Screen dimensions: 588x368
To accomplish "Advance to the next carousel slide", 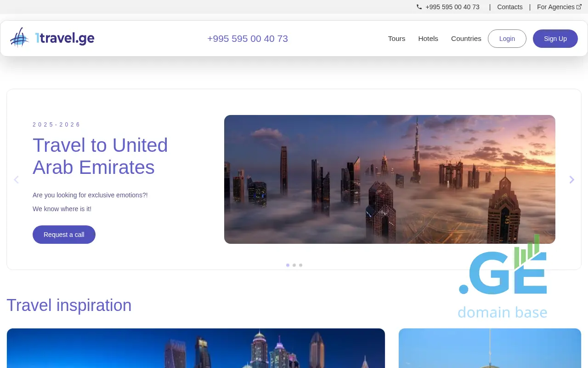I will pos(571,179).
